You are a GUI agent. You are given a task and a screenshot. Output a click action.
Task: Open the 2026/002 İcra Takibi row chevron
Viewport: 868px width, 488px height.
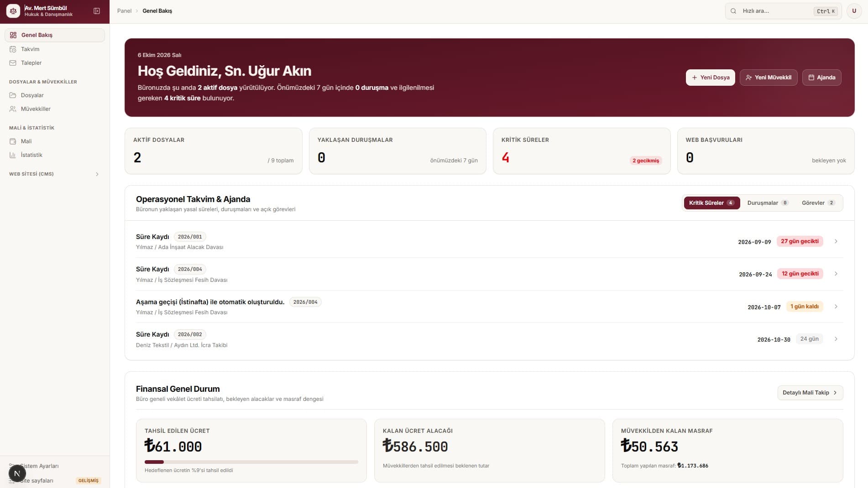pos(836,339)
